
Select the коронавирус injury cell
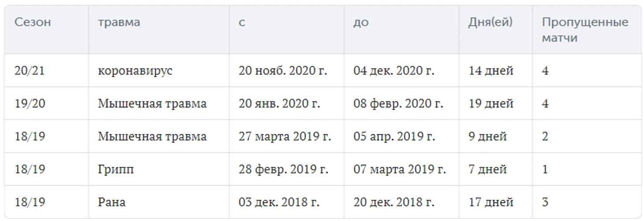(135, 71)
